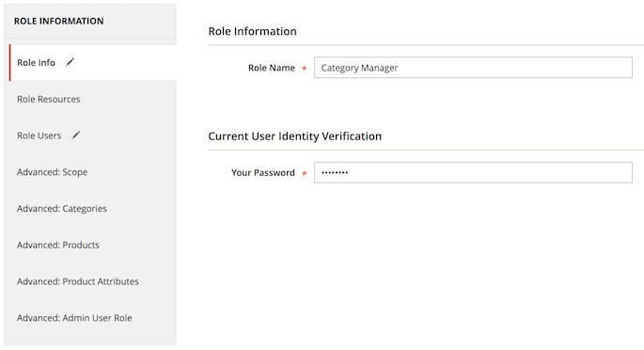
Task: Click the pencil icon beside Role Users
Action: (x=76, y=135)
